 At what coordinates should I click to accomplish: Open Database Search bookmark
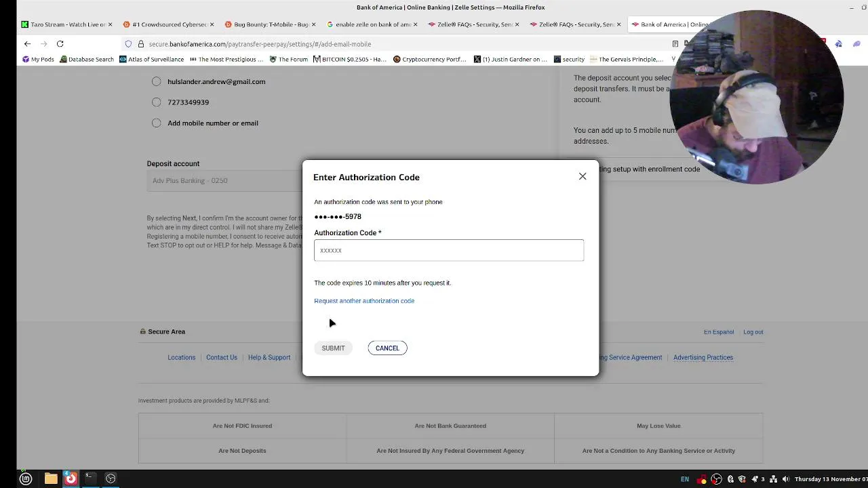click(87, 60)
